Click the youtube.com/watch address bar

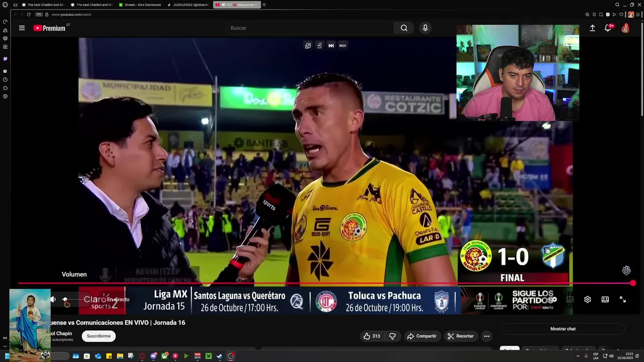(x=71, y=15)
